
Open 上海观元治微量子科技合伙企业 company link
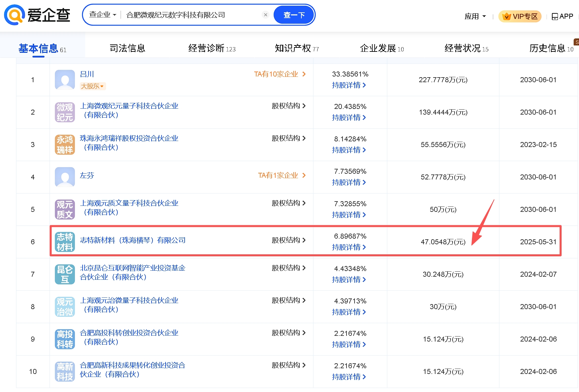point(129,305)
